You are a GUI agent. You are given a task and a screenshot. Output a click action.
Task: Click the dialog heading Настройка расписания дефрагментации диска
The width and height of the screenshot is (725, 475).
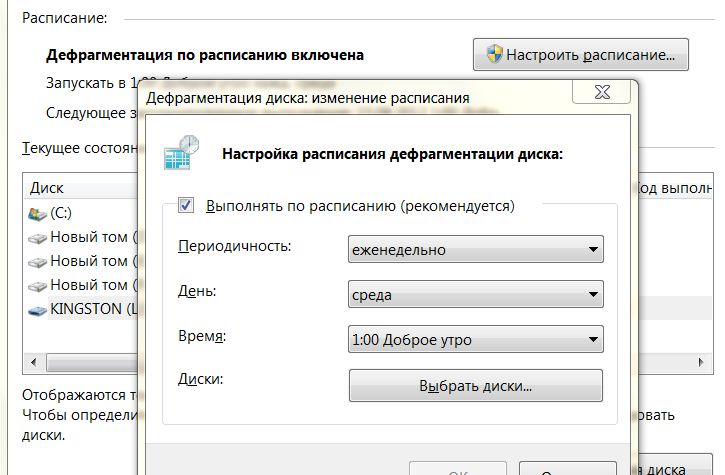coord(393,154)
